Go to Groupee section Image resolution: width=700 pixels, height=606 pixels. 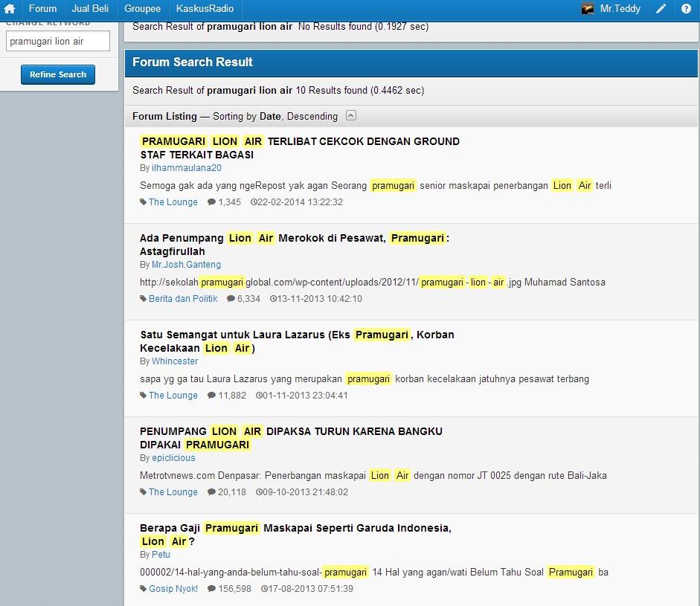(x=142, y=9)
